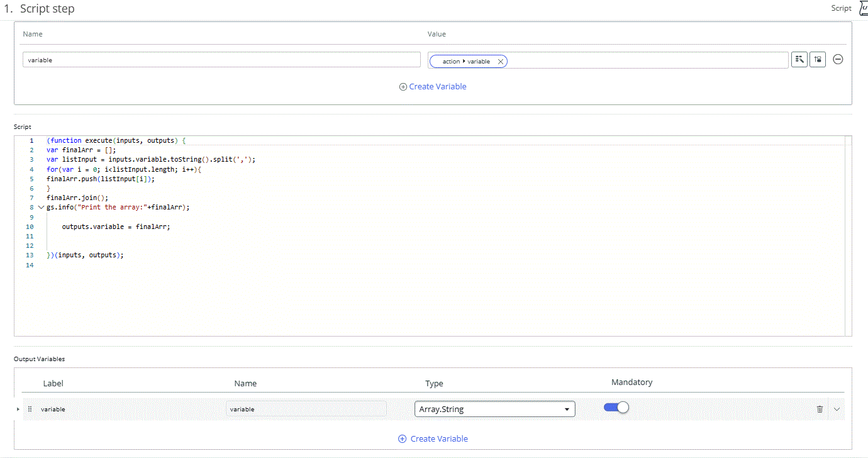Click code line 'outputs.variable = finalArr;'
Screen dimensions: 868x458
(116, 226)
